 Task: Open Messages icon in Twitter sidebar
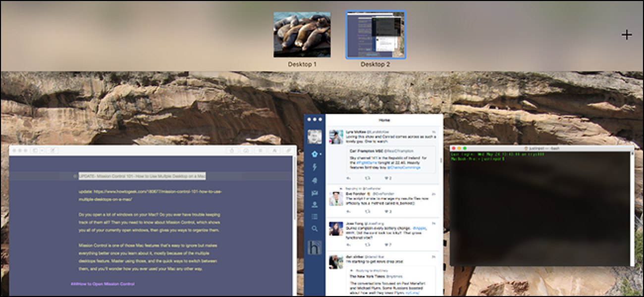click(314, 193)
